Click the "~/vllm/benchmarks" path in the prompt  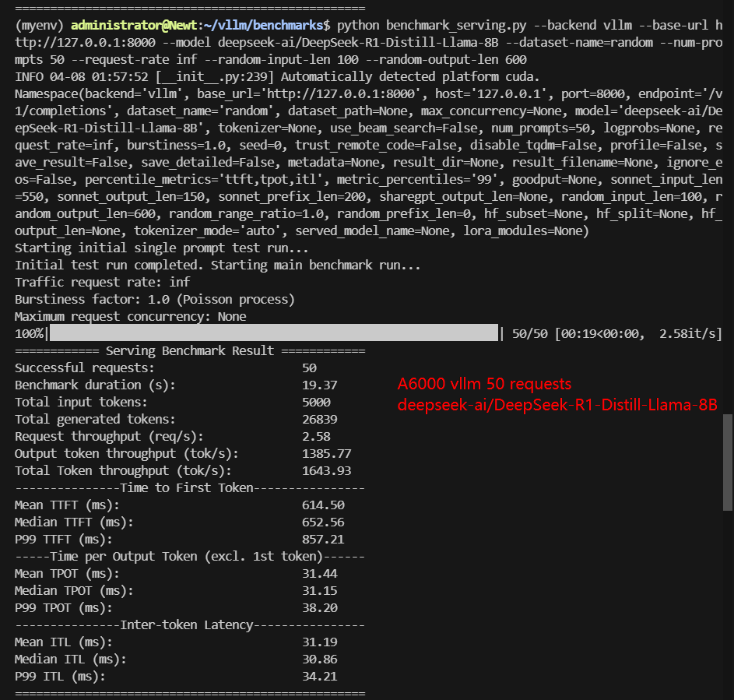click(264, 25)
